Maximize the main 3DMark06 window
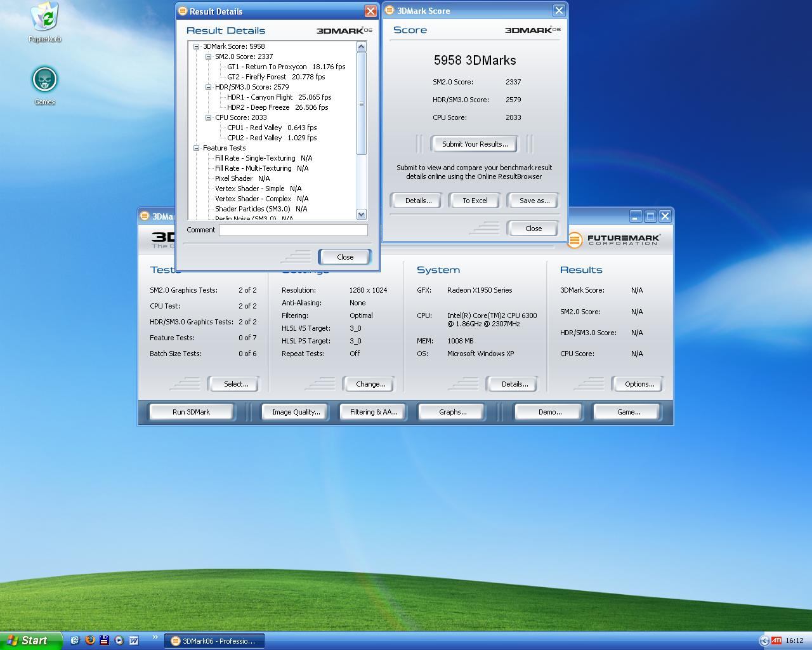812x650 pixels. click(x=650, y=216)
